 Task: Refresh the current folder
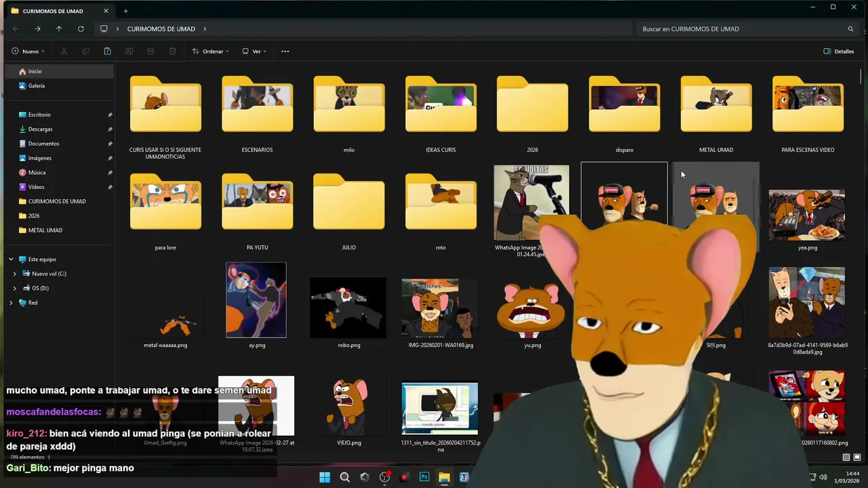(81, 28)
